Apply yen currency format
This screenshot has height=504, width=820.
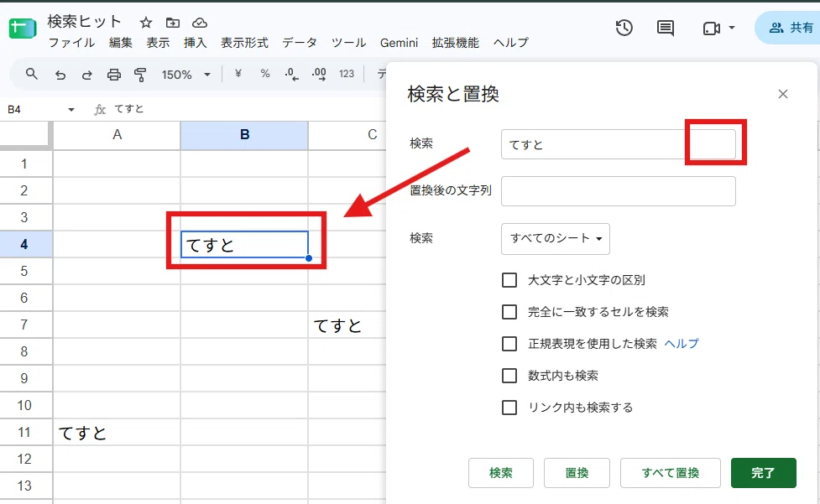point(238,74)
